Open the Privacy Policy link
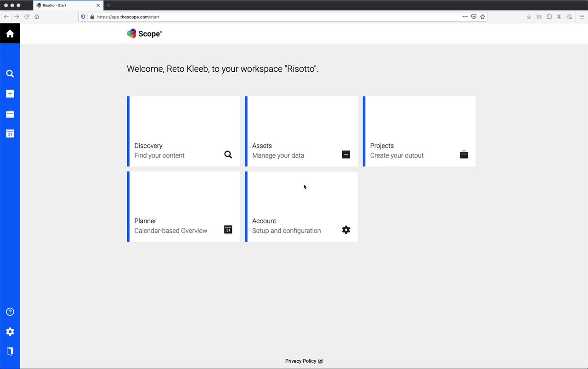 [304, 361]
